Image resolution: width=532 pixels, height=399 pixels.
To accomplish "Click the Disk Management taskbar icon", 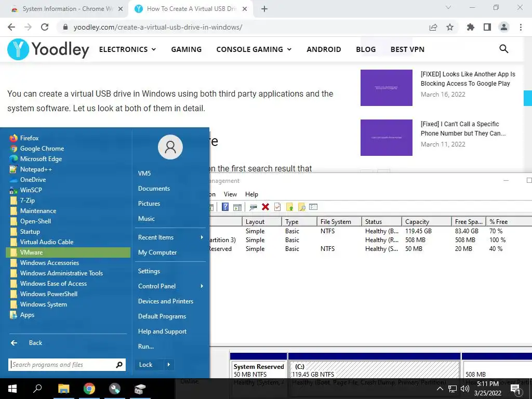I will [140, 389].
